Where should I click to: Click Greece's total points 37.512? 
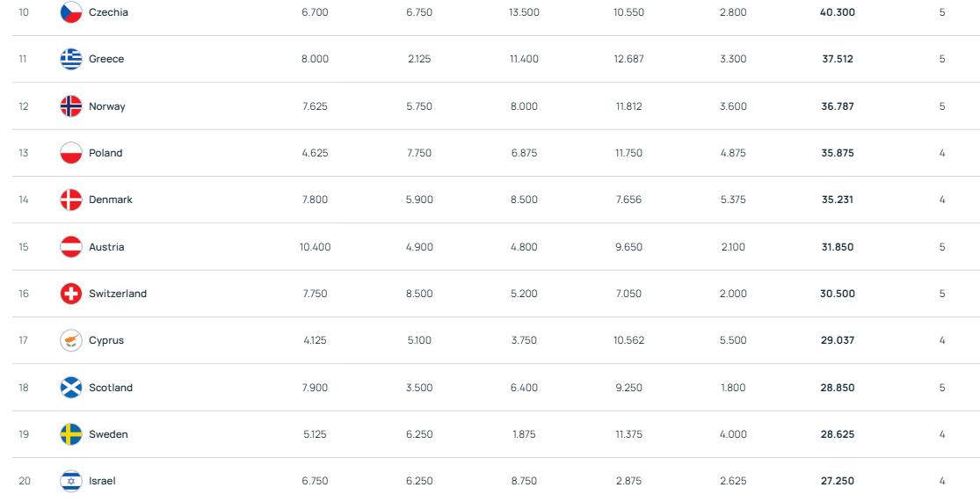[x=837, y=59]
